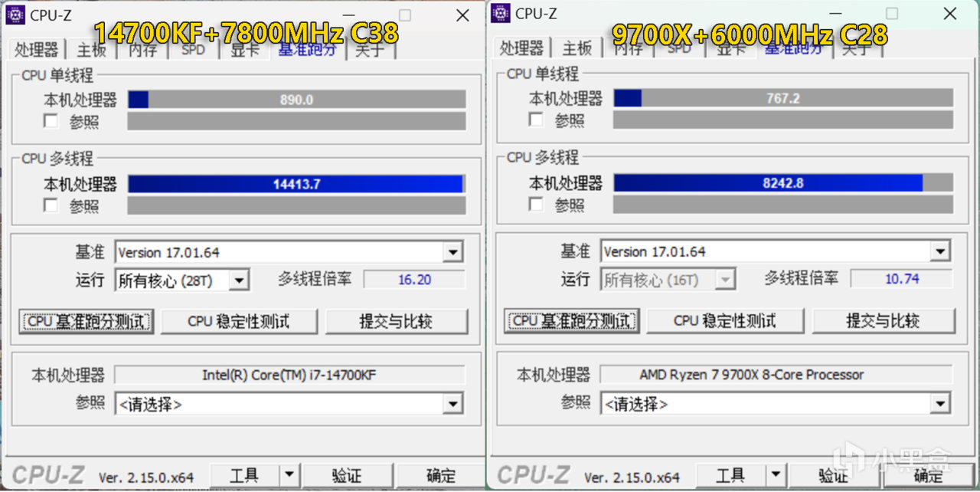Click single-thread score bar showing 767.2
Viewport: 980px width, 492px height.
point(783,99)
